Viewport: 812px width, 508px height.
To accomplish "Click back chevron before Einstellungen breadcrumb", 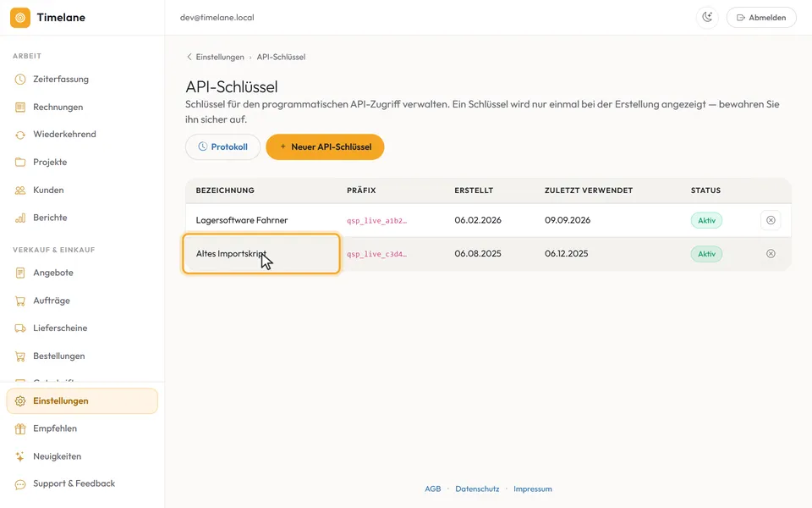I will tap(189, 57).
